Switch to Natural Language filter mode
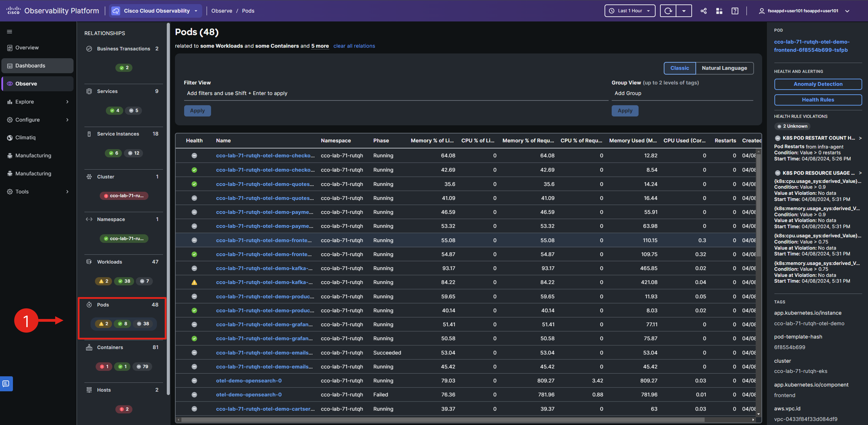 [x=724, y=68]
